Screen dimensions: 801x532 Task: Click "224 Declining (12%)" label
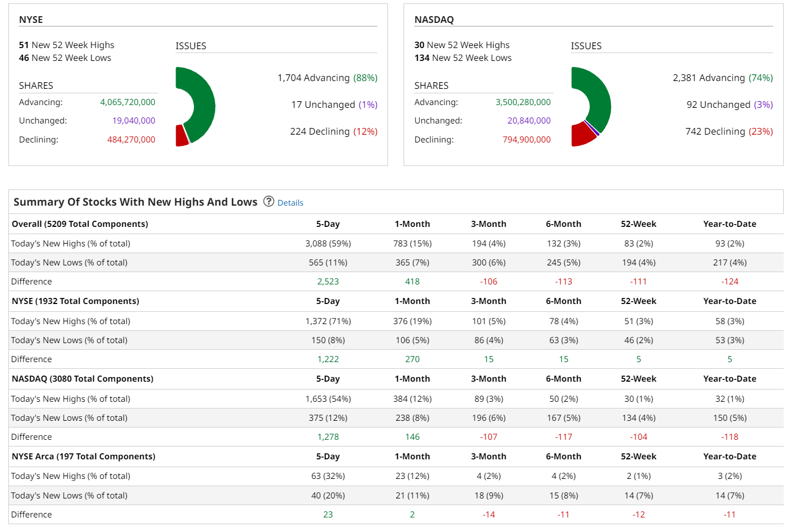tap(334, 131)
